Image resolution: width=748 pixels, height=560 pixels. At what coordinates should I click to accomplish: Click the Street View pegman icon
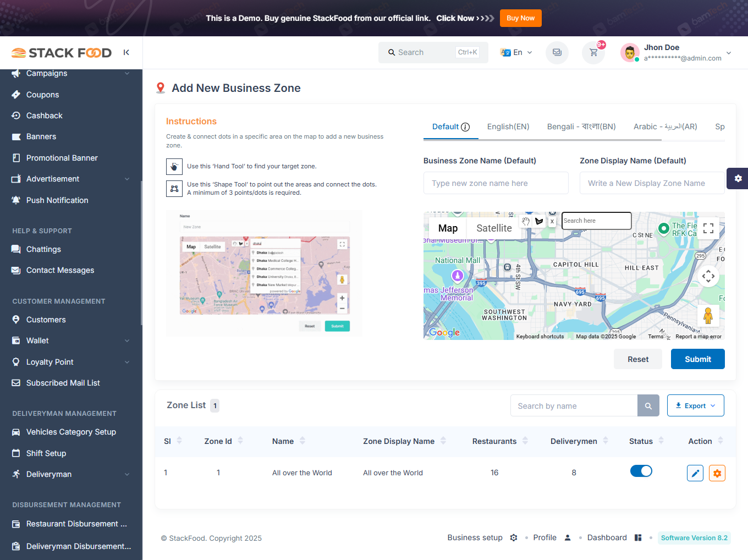pyautogui.click(x=708, y=316)
